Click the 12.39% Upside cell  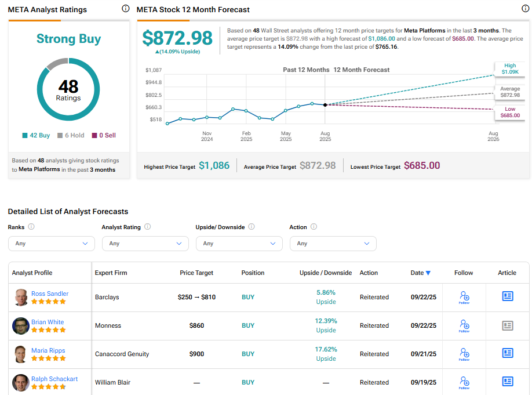point(326,326)
